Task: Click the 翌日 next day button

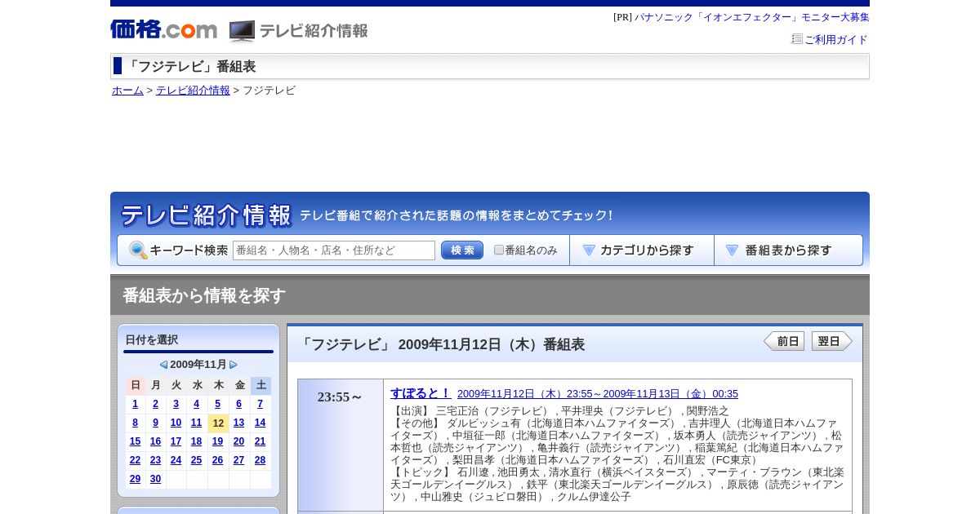Action: click(832, 341)
